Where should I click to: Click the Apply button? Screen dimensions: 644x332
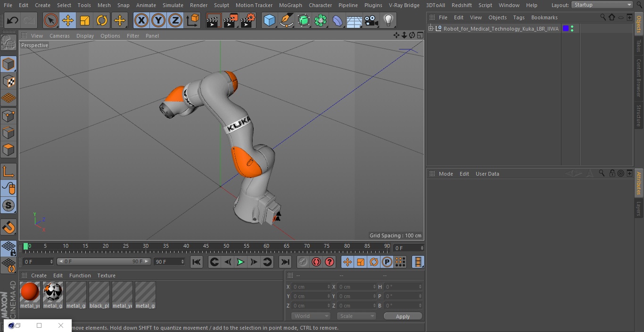point(403,316)
